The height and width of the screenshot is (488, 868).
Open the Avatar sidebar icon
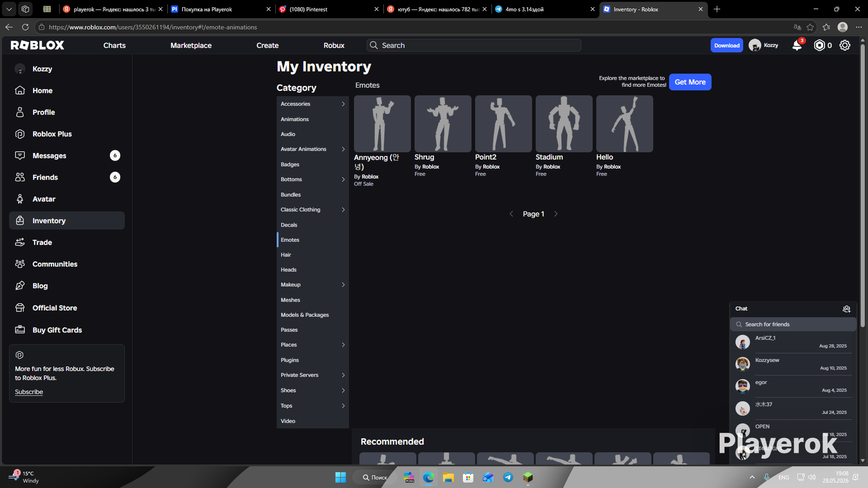pos(20,199)
